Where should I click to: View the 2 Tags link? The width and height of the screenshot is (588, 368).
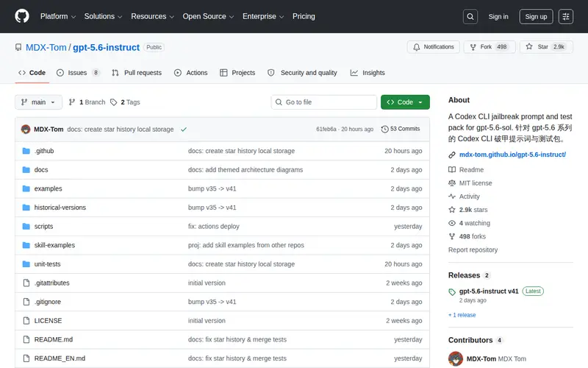(x=125, y=102)
